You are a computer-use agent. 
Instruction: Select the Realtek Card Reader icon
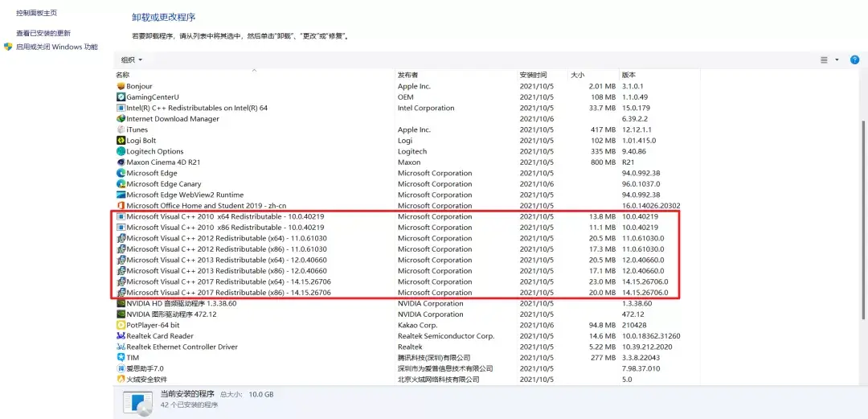(x=121, y=336)
